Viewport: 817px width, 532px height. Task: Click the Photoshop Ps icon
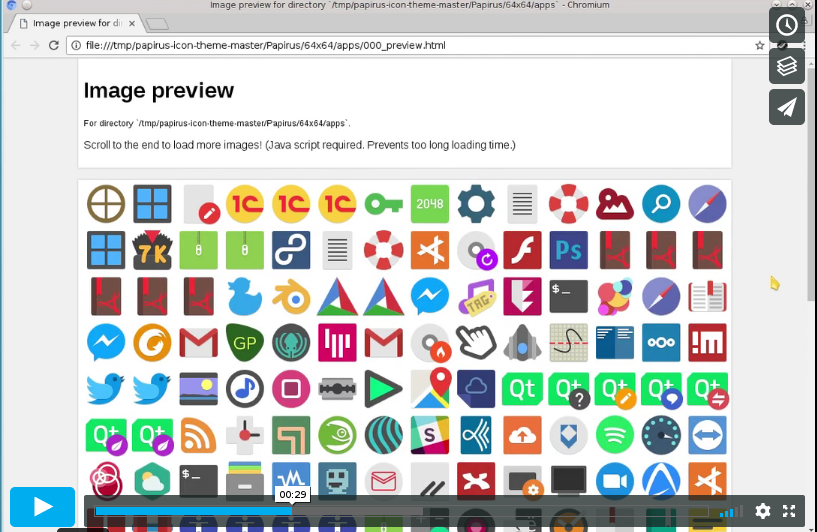click(x=568, y=250)
